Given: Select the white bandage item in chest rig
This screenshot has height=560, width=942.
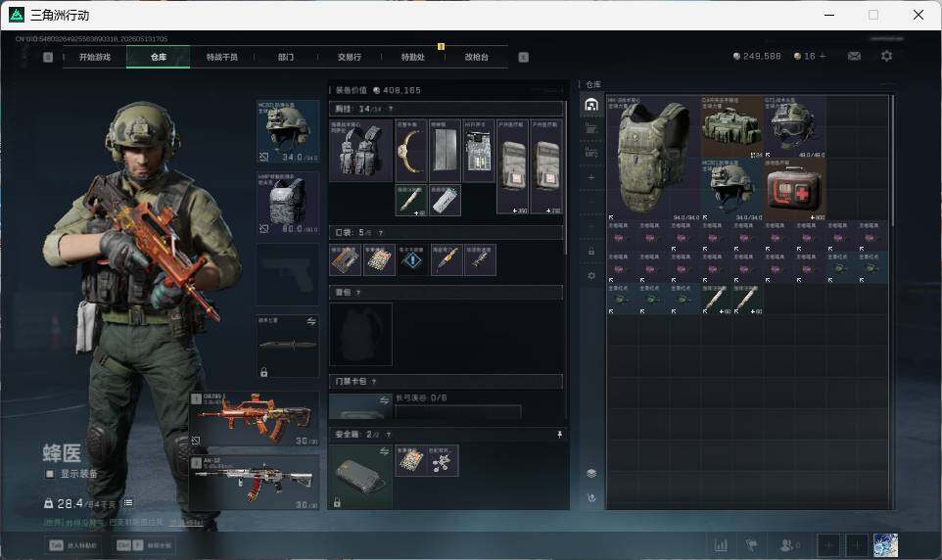Looking at the screenshot, I should pyautogui.click(x=446, y=200).
